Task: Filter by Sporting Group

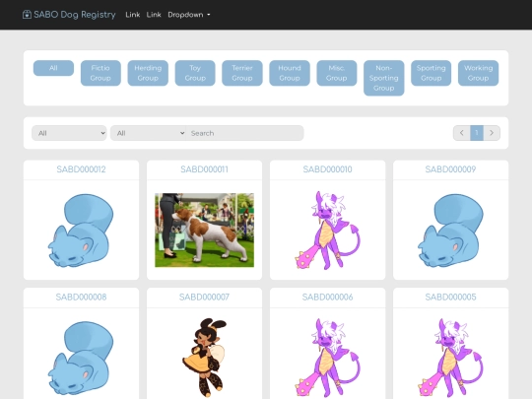Action: [x=431, y=73]
